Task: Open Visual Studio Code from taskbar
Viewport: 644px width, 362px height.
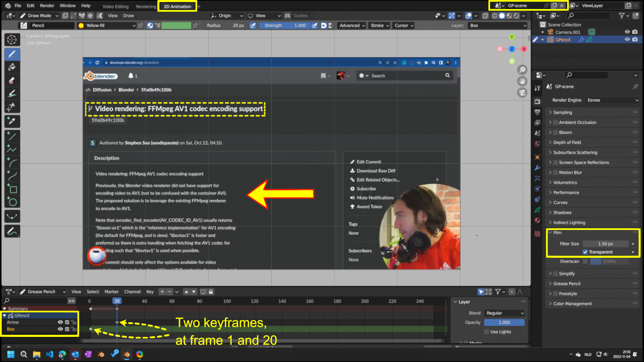Action: pos(49,354)
